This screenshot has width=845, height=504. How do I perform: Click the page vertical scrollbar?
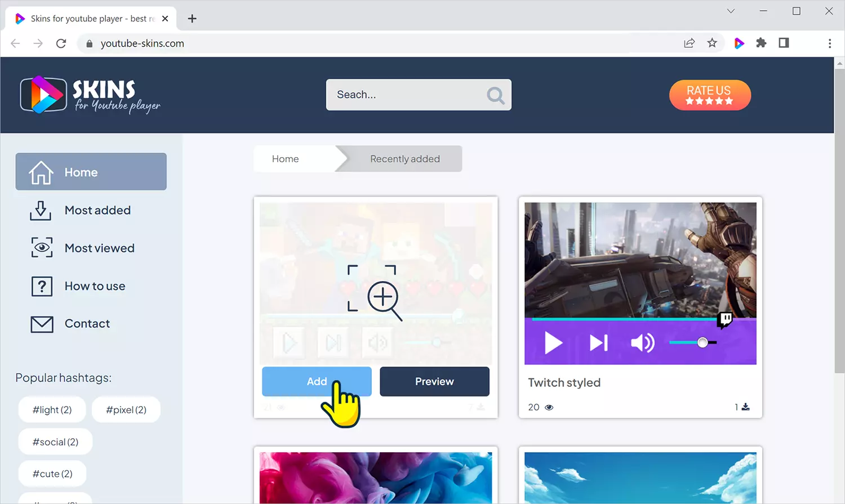pos(839,221)
